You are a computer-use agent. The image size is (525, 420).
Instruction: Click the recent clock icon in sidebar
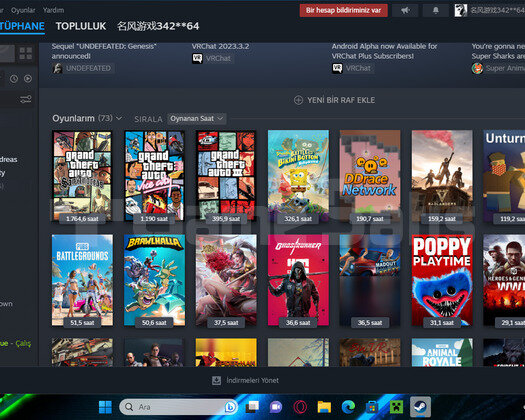click(14, 79)
